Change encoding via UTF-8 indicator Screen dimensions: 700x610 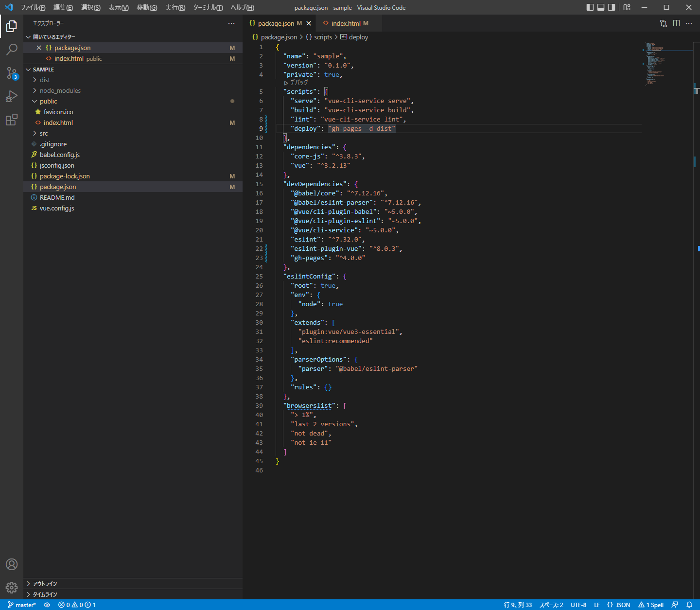pyautogui.click(x=578, y=605)
